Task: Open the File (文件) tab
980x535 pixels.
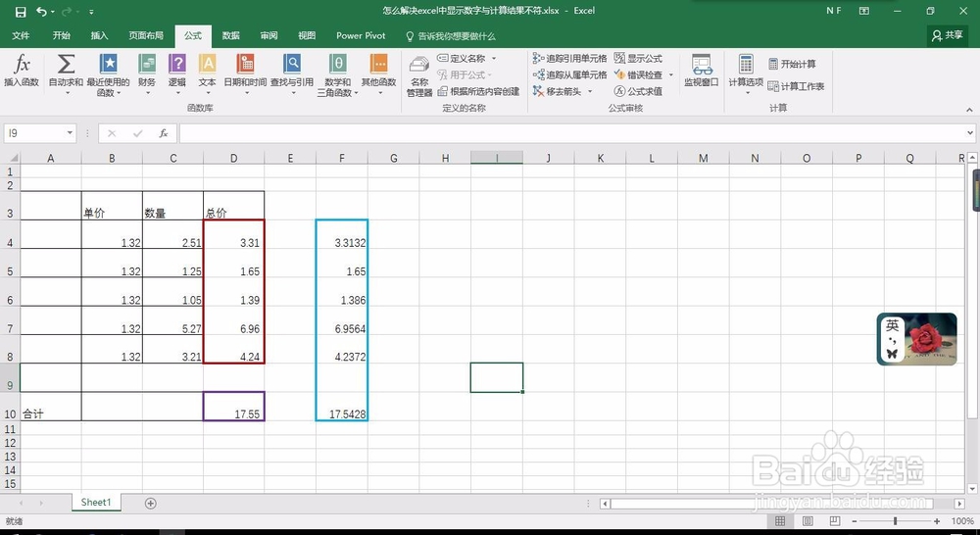Action: tap(21, 35)
